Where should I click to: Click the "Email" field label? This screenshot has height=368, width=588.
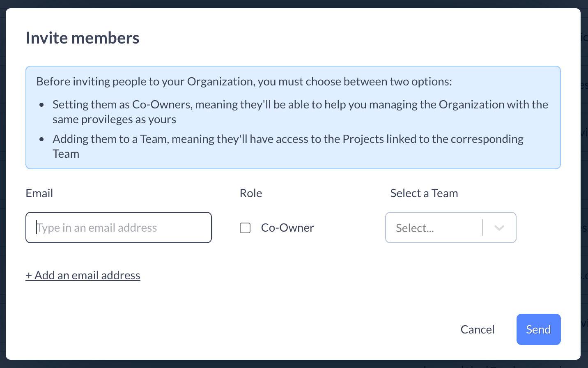point(39,193)
